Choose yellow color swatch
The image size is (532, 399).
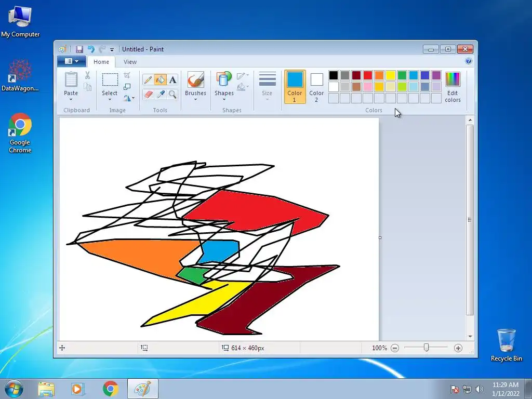(391, 75)
